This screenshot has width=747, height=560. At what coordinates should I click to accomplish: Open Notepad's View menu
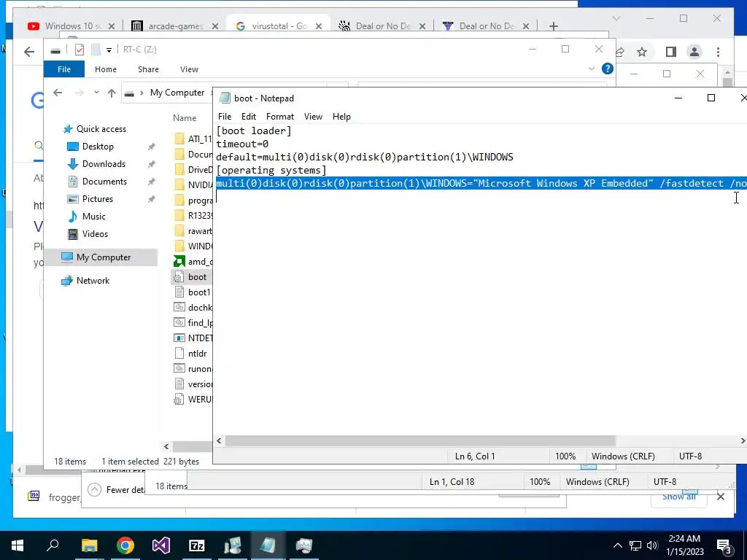(313, 117)
